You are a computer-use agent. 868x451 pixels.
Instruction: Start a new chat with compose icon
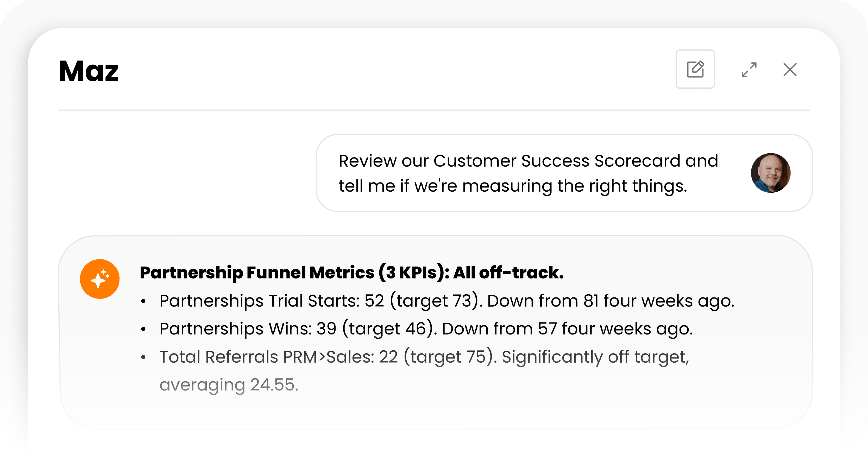click(x=695, y=69)
